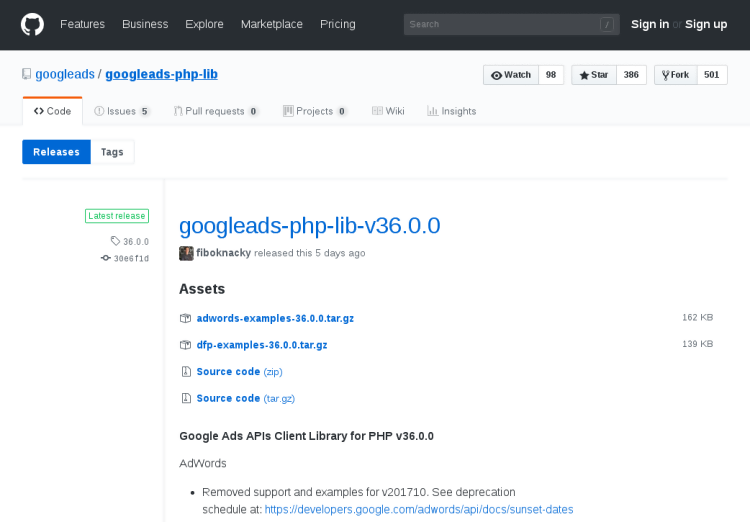Select the Code tab

(53, 111)
